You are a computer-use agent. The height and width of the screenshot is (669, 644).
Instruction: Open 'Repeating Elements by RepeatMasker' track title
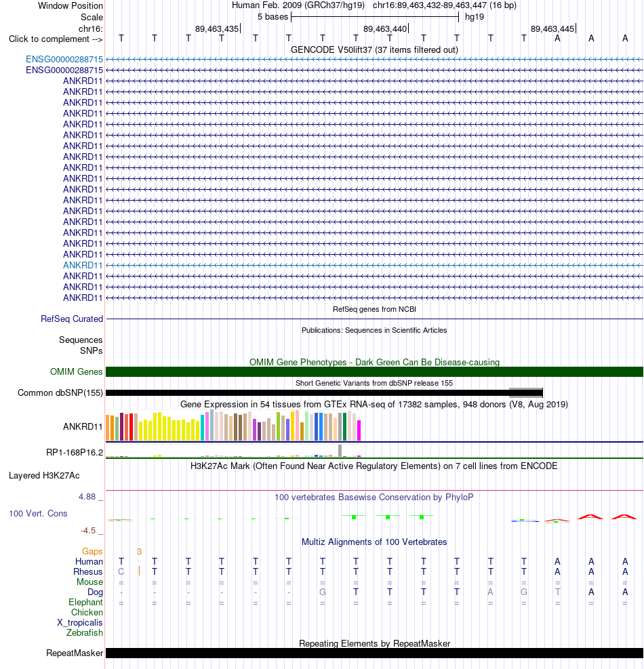[374, 644]
